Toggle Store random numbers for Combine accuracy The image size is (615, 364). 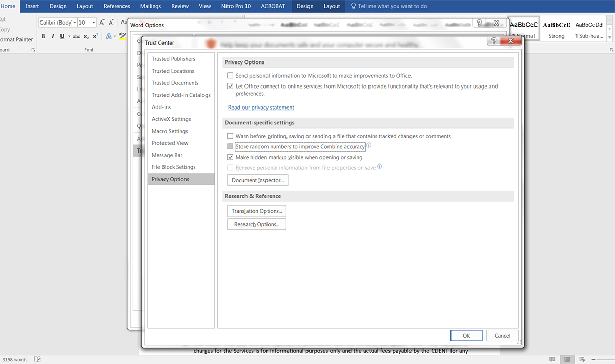click(x=230, y=147)
